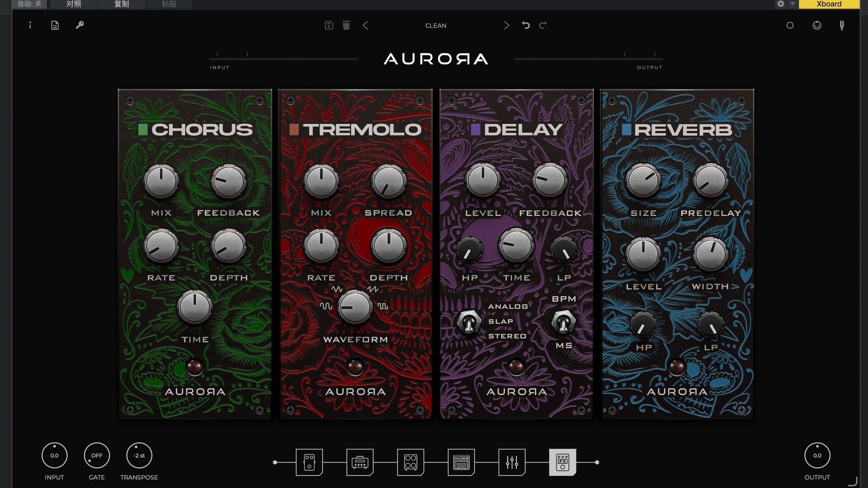
Task: Click the Tremolo SPREAD knob
Action: 388,182
